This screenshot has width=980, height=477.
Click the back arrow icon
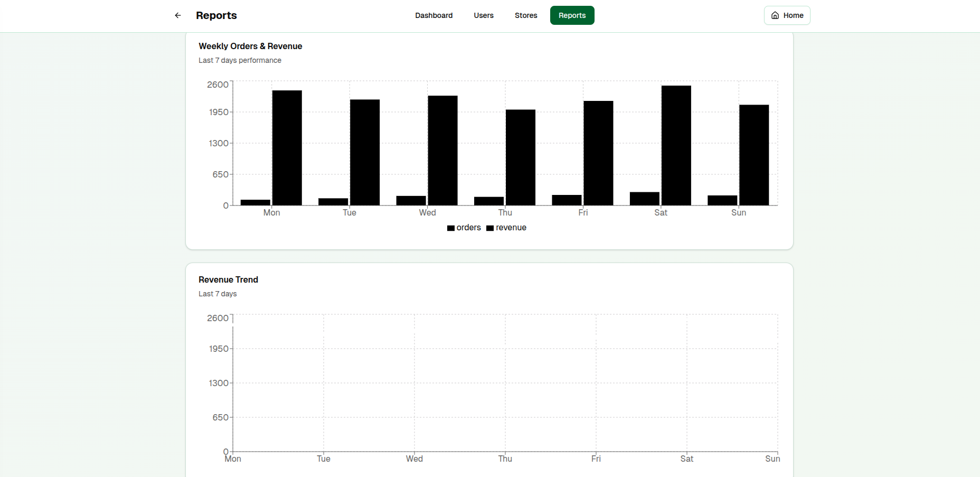[177, 15]
